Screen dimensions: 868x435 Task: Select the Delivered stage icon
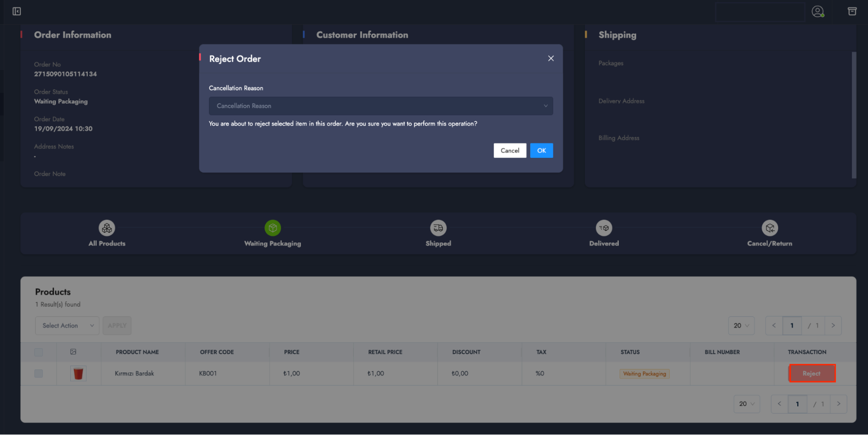click(604, 228)
